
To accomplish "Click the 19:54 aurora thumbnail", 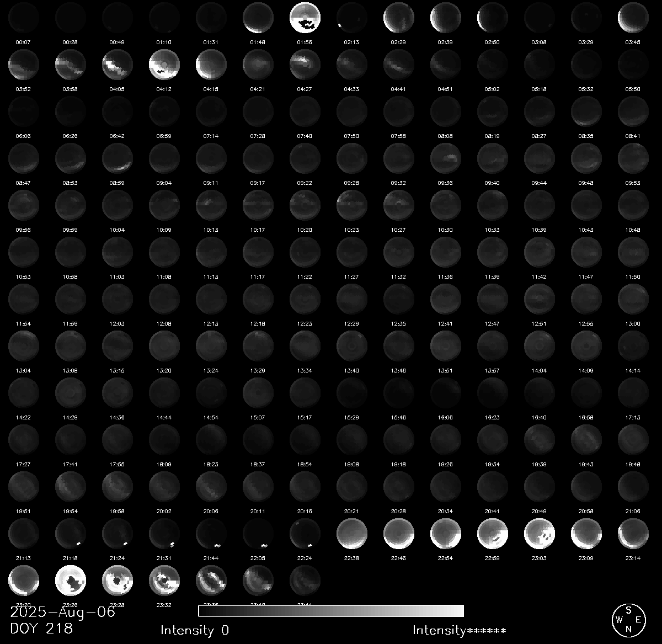I will 71,487.
